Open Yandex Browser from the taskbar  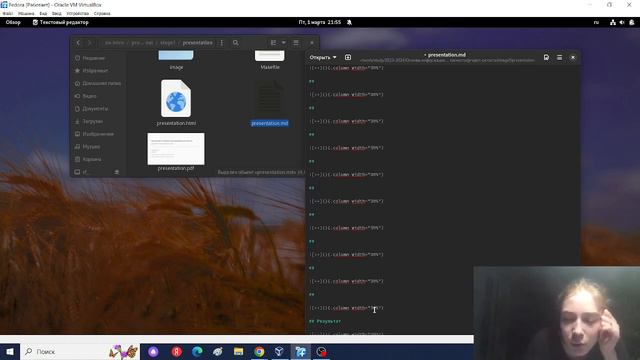pyautogui.click(x=176, y=351)
